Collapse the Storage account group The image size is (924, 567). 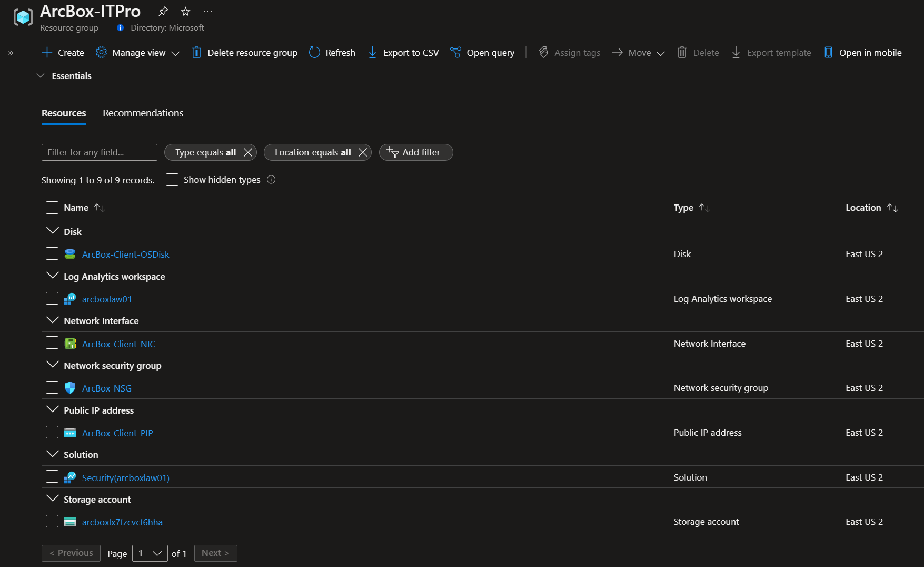point(53,498)
